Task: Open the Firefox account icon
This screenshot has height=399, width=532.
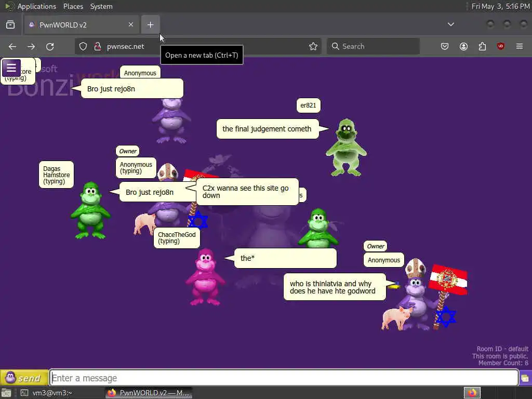Action: click(463, 46)
